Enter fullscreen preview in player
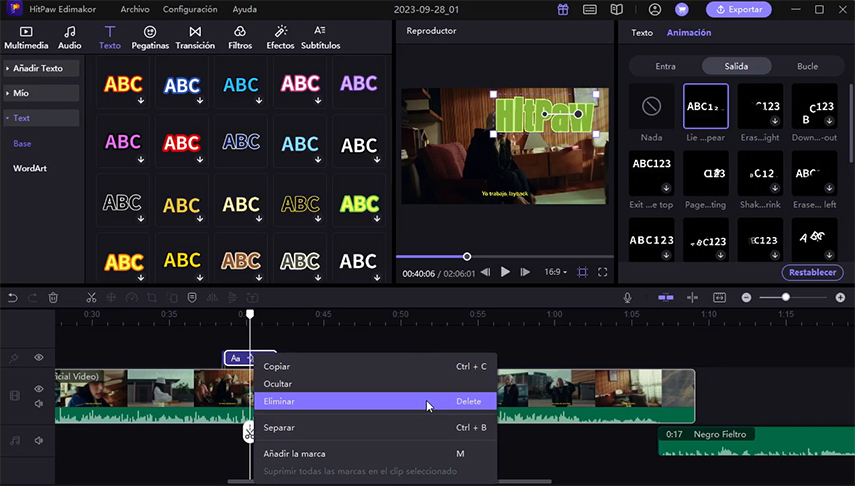855x486 pixels. click(603, 272)
